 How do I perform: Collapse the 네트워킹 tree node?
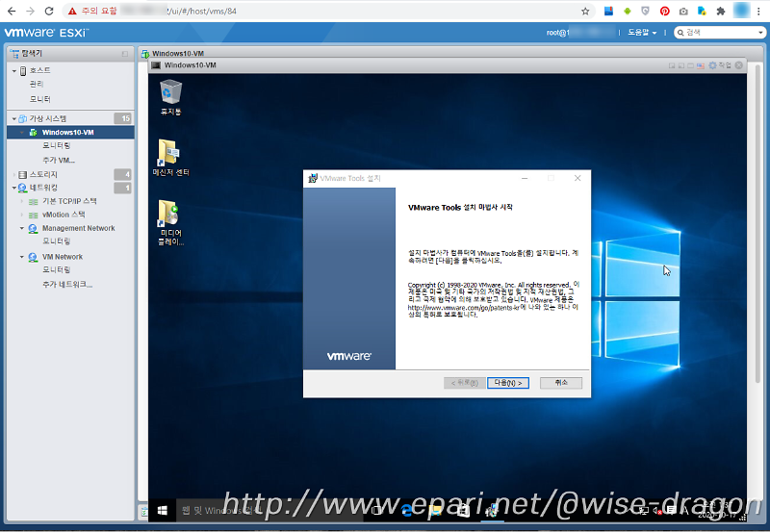tap(14, 188)
